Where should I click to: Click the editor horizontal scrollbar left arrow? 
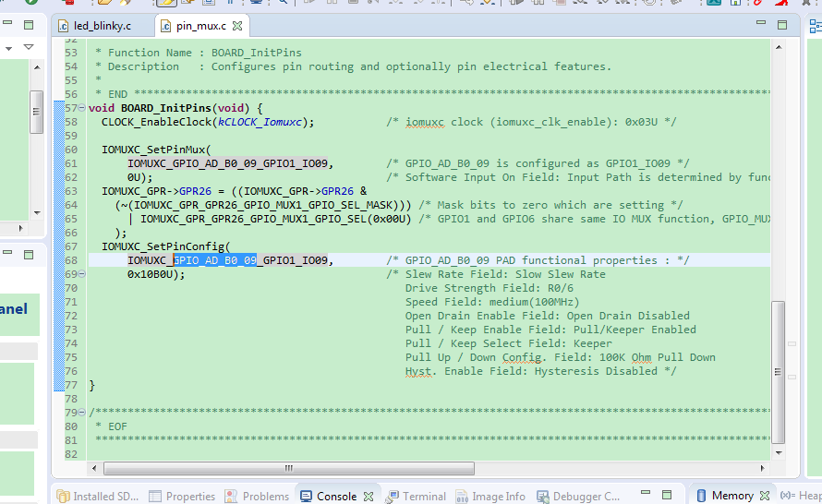coord(94,468)
